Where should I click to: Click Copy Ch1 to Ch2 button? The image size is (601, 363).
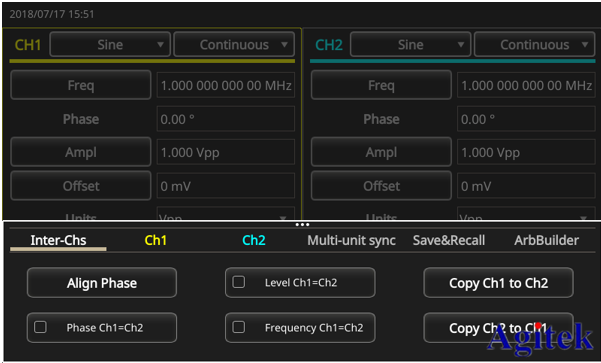(x=498, y=283)
